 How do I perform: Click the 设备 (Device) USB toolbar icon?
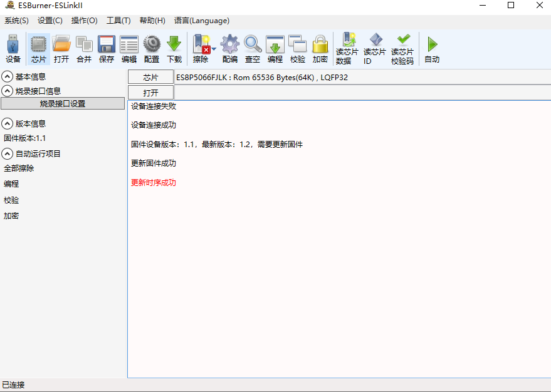coord(13,49)
